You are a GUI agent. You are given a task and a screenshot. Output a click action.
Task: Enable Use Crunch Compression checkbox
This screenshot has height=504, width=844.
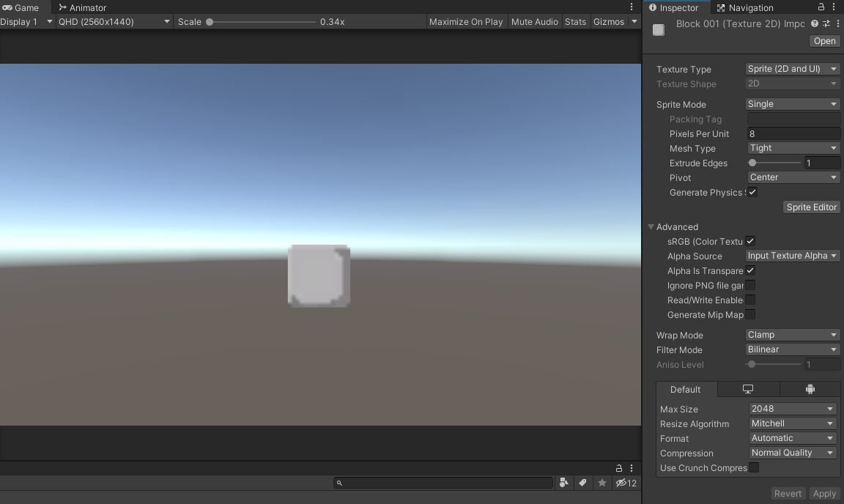tap(754, 467)
